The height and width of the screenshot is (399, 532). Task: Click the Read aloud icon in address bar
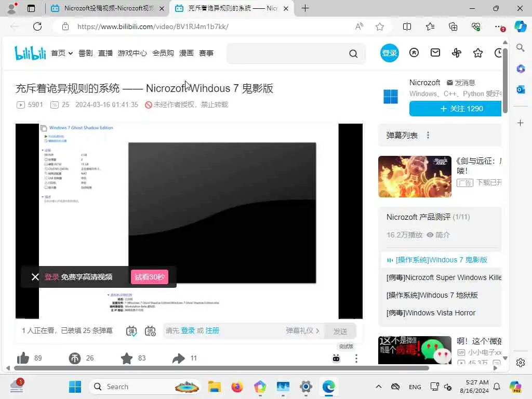tap(359, 26)
